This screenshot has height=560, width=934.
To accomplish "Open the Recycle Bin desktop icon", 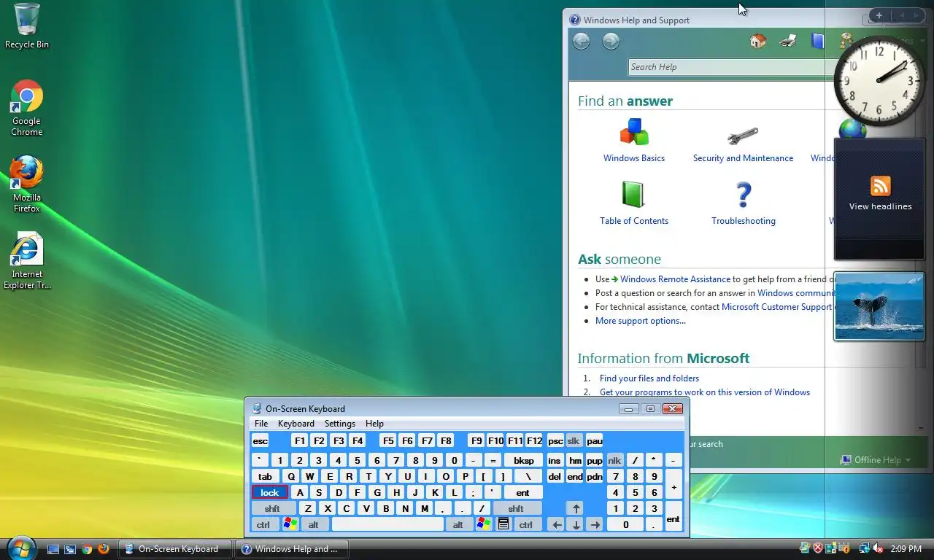I will 27,26.
